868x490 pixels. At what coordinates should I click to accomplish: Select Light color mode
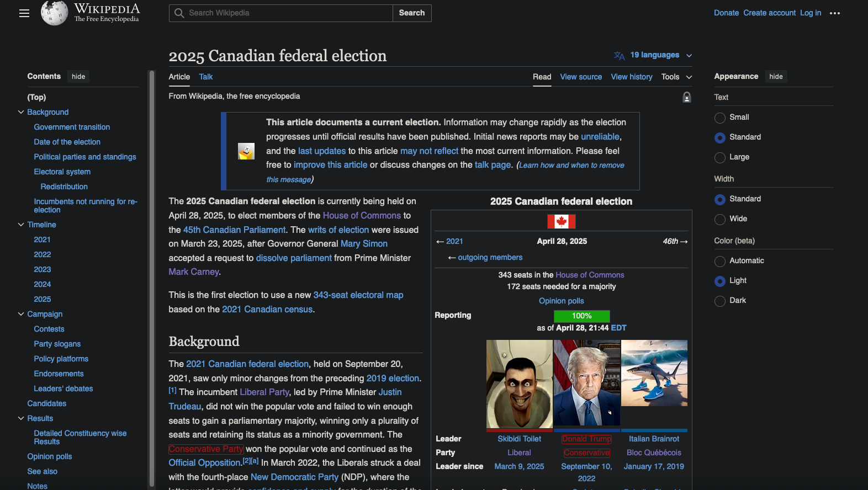point(719,281)
